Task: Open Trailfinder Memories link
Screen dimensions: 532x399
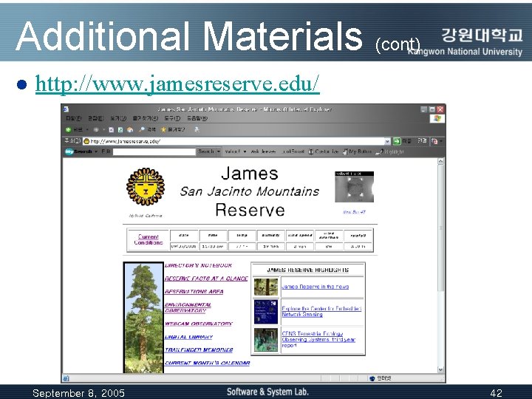Action: pos(199,349)
